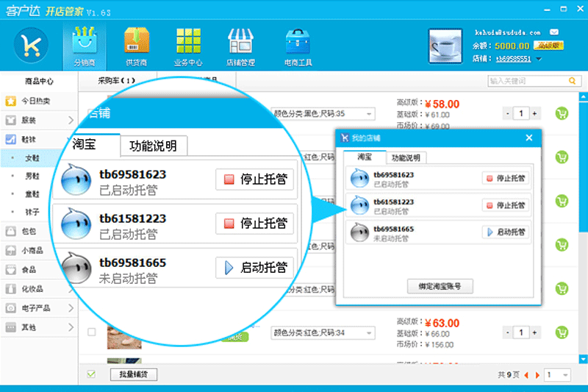
Task: Open the 供货商 package icon
Action: point(136,40)
